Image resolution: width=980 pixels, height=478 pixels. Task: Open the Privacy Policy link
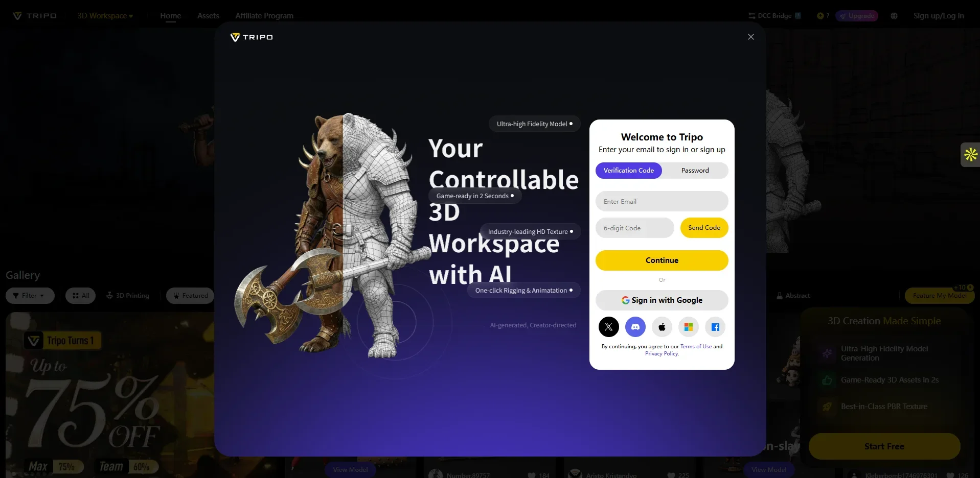coord(662,353)
